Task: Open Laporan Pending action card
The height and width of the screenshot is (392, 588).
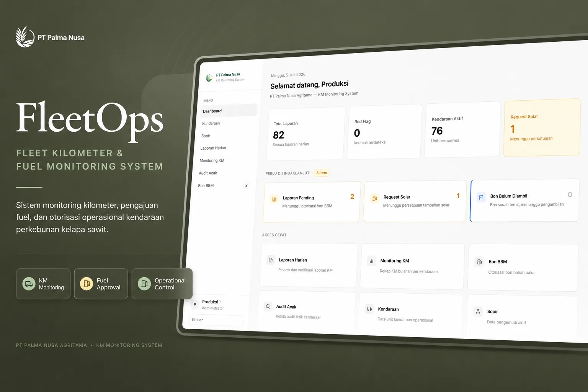Action: (x=312, y=202)
